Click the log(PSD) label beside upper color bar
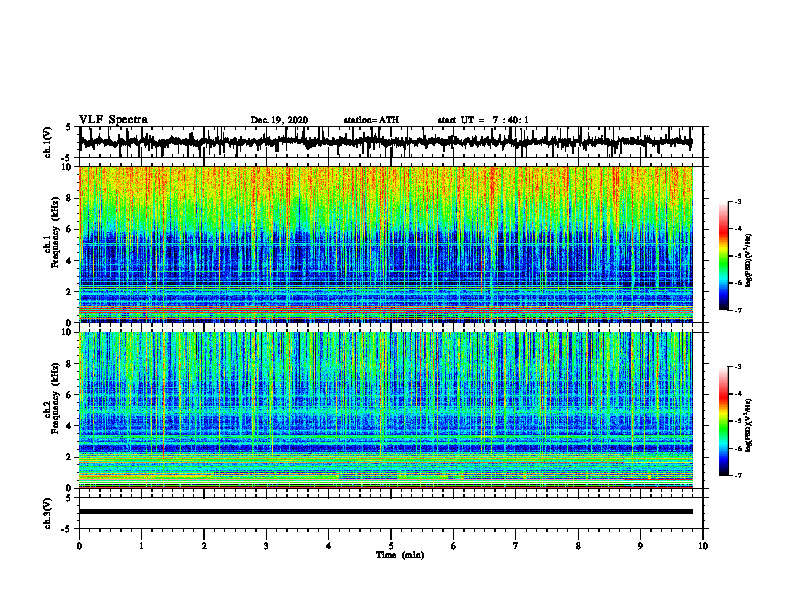 (x=749, y=261)
